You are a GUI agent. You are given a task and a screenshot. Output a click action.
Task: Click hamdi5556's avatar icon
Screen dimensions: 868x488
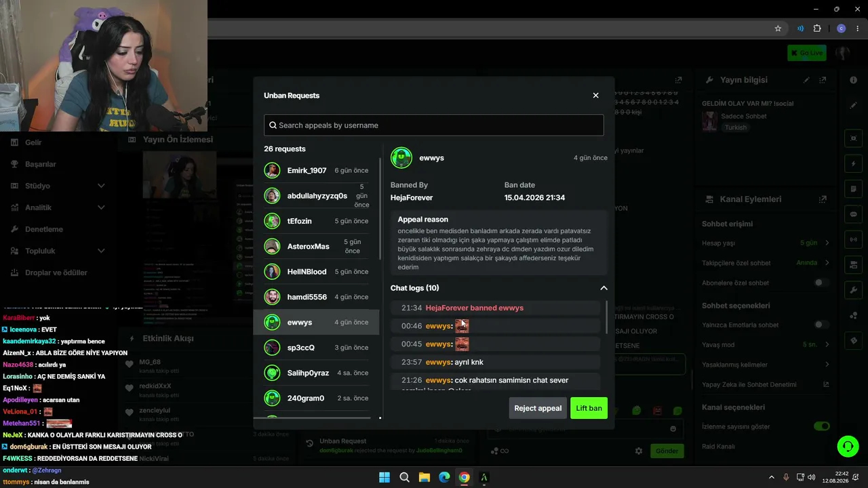click(x=272, y=297)
